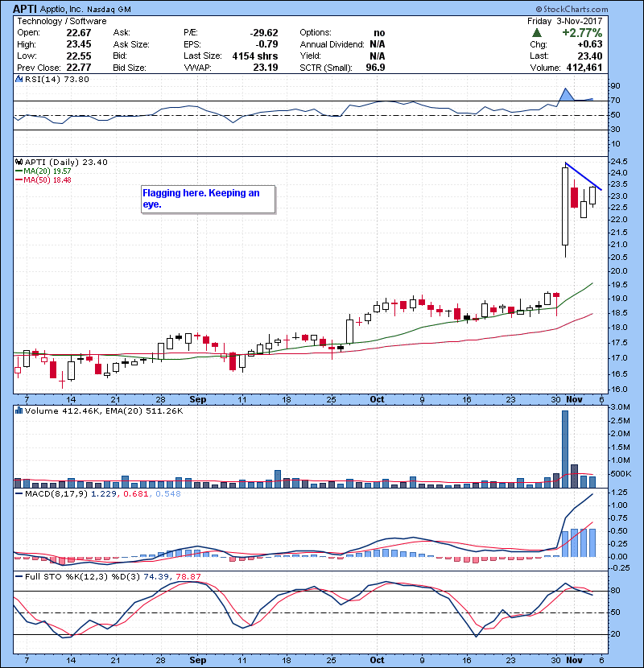Click the Full STO legend line marker
The width and height of the screenshot is (644, 668).
click(19, 576)
